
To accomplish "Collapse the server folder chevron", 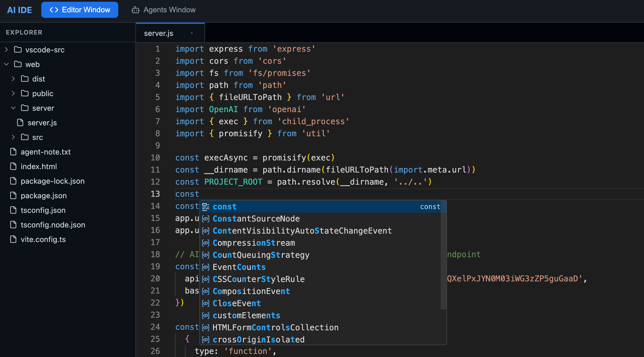I will 13,108.
